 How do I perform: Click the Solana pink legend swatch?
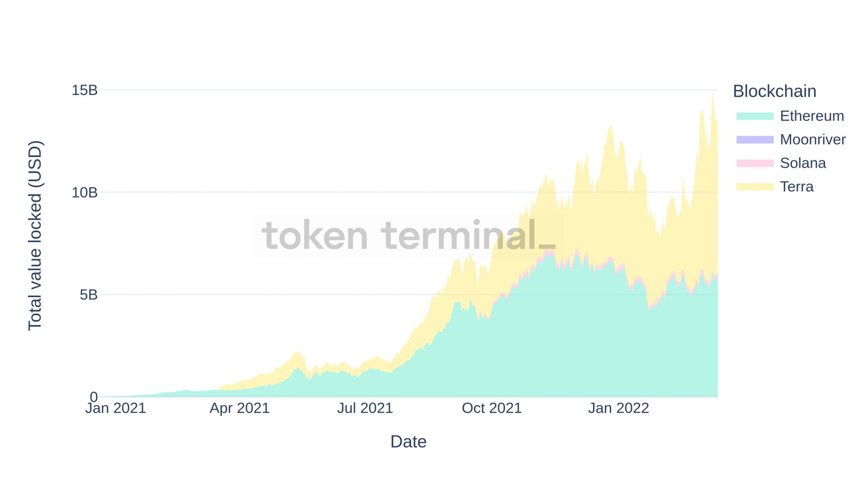coord(755,163)
